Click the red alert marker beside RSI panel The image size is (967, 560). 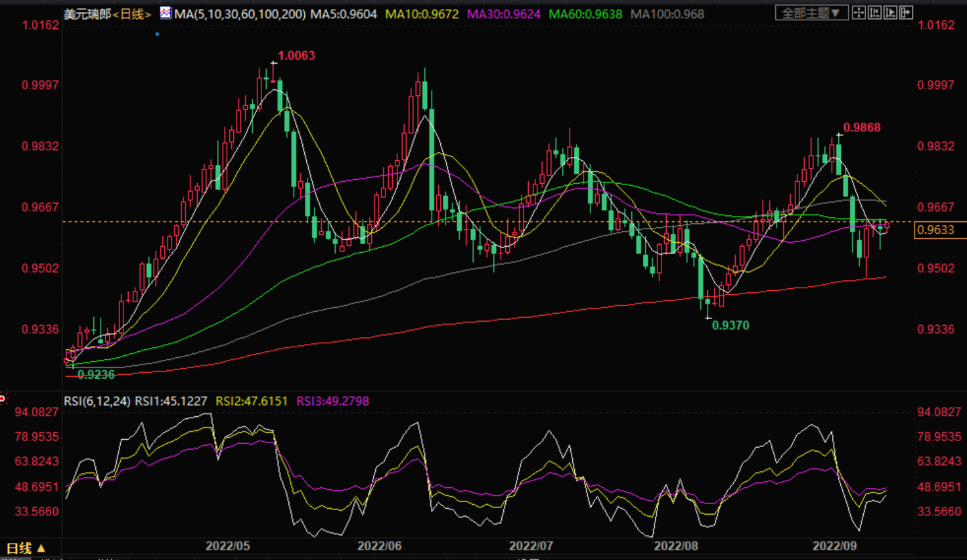click(3, 398)
